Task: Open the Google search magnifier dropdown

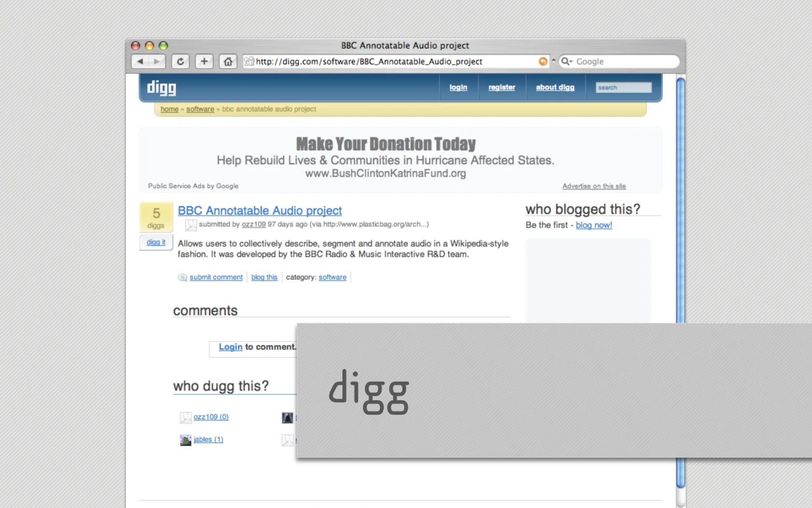Action: [566, 61]
